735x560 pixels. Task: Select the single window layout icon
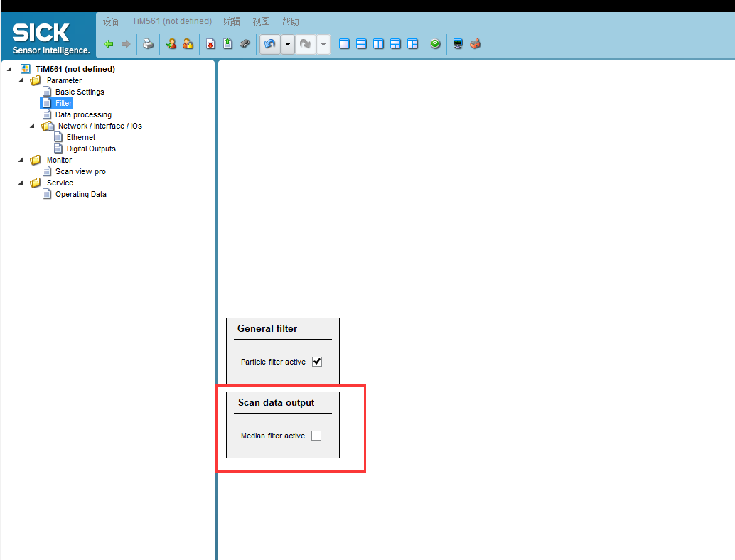(x=344, y=43)
